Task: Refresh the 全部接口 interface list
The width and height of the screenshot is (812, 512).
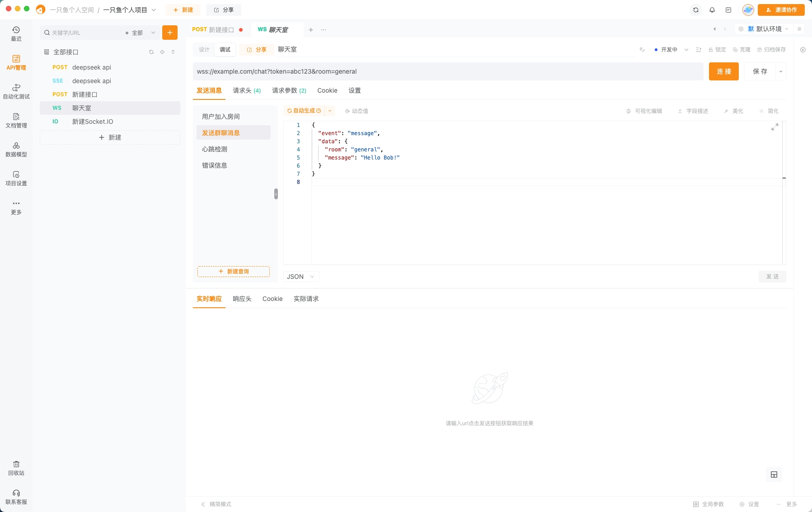Action: (x=151, y=52)
